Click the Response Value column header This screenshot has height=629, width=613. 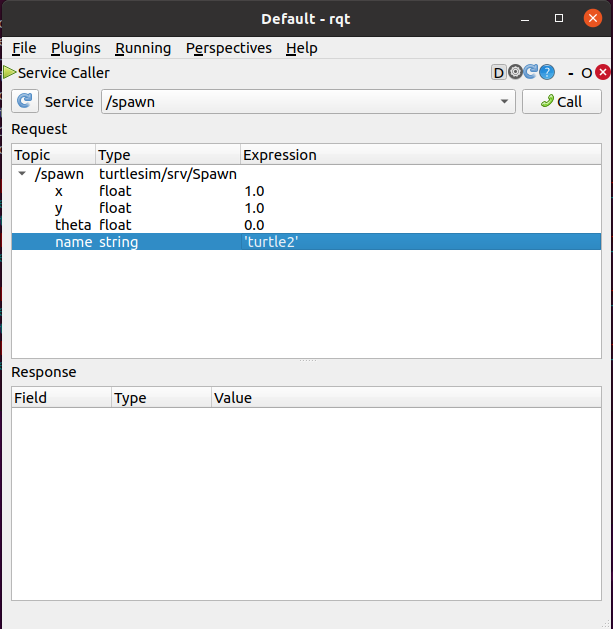tap(406, 398)
